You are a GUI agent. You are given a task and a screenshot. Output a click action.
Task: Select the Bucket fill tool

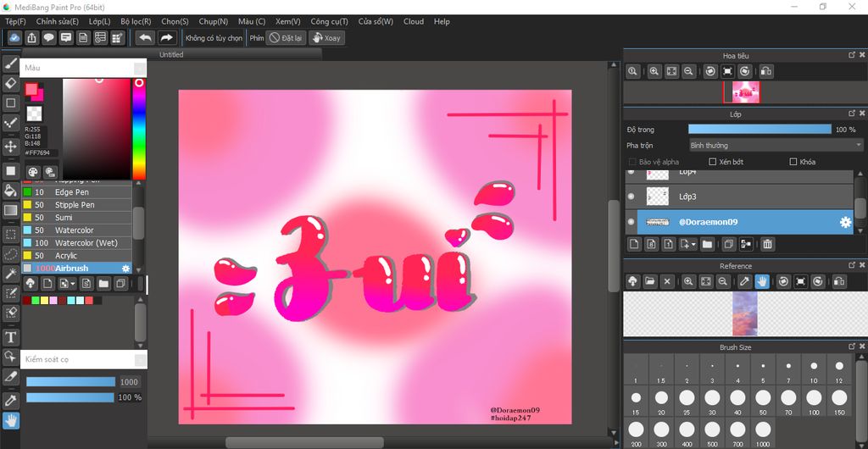point(10,191)
